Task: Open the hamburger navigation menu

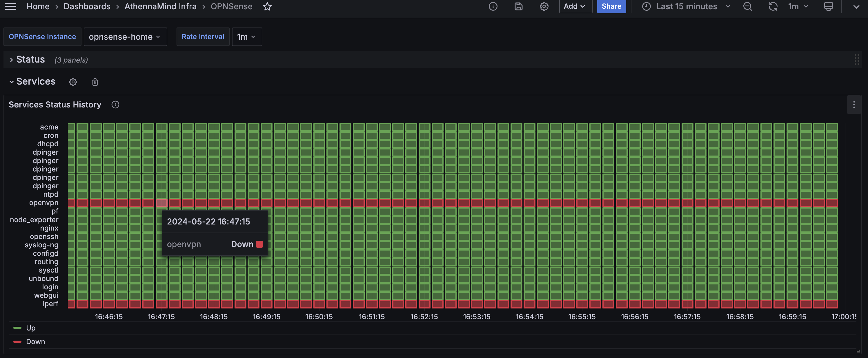Action: [10, 6]
